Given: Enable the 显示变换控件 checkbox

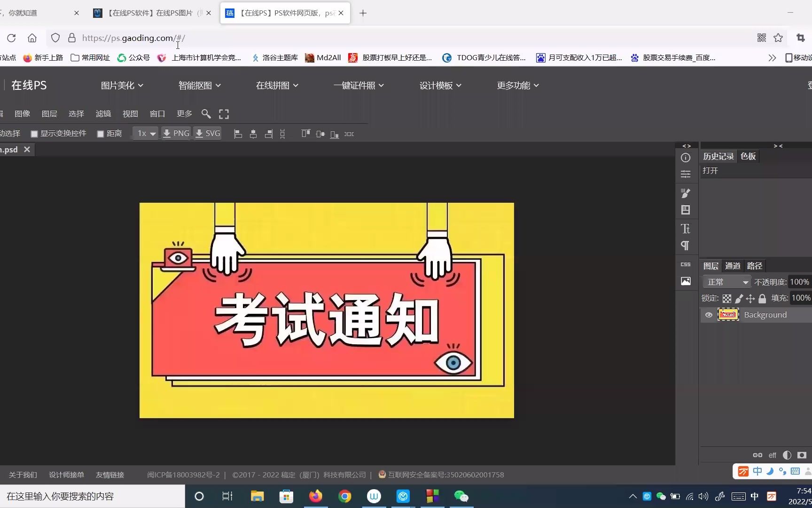Looking at the screenshot, I should pyautogui.click(x=34, y=134).
